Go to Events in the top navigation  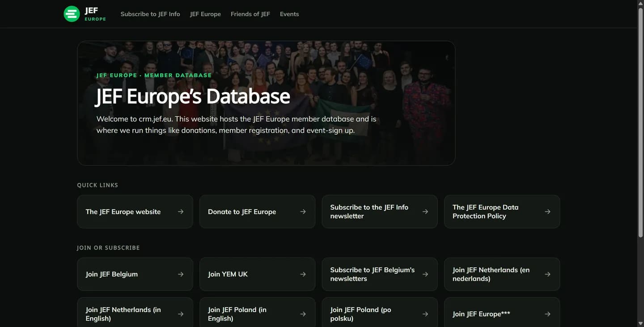289,14
